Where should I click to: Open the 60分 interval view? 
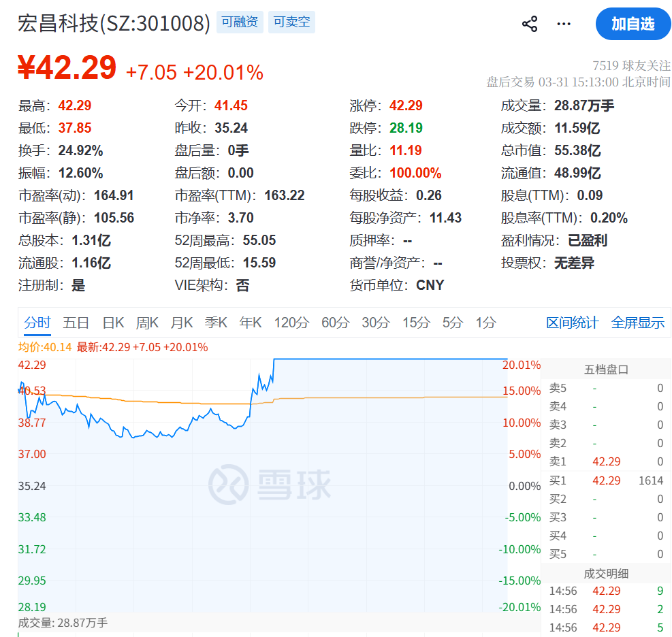tap(334, 323)
